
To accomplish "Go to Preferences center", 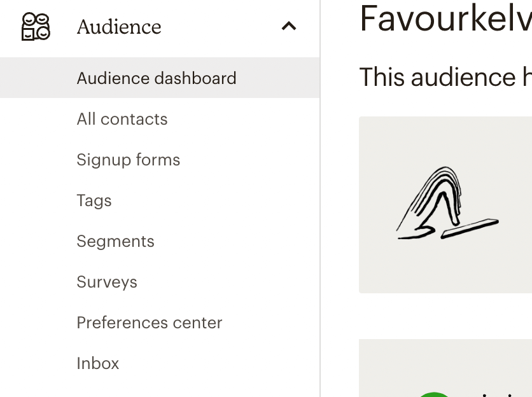I will [150, 323].
